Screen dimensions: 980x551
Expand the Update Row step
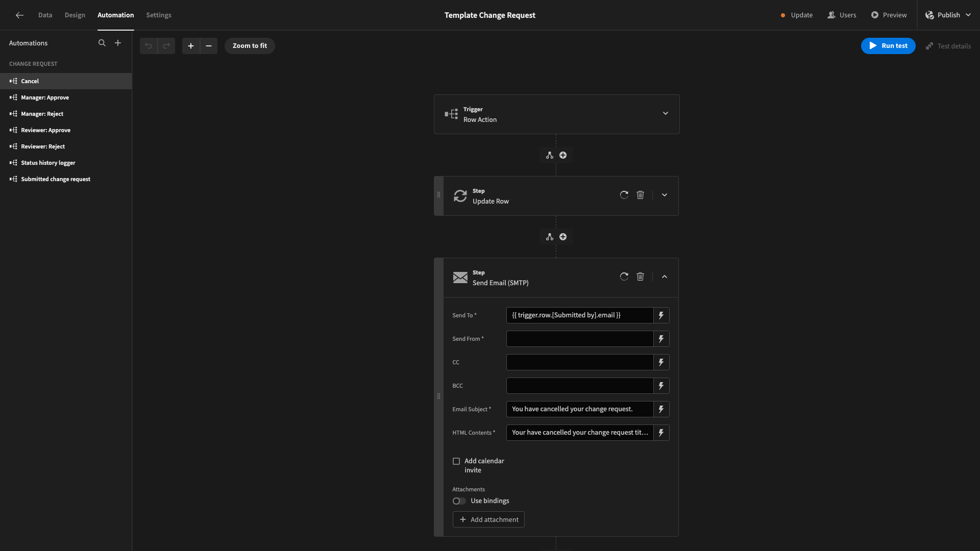tap(665, 195)
